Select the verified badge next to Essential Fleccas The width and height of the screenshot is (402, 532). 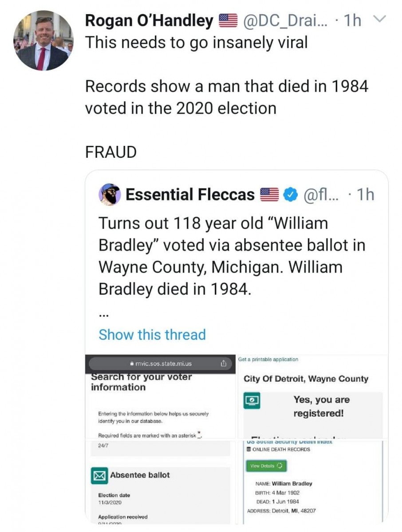(291, 194)
